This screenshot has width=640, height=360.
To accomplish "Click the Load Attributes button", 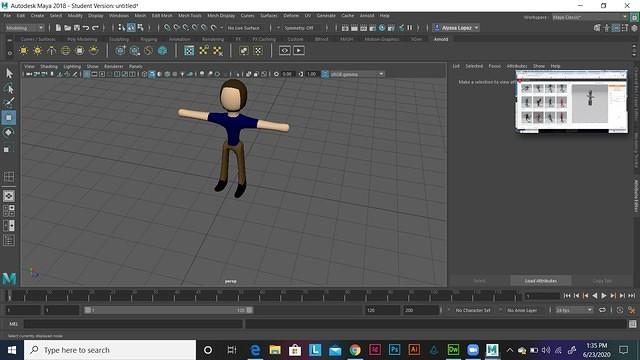I will [540, 281].
